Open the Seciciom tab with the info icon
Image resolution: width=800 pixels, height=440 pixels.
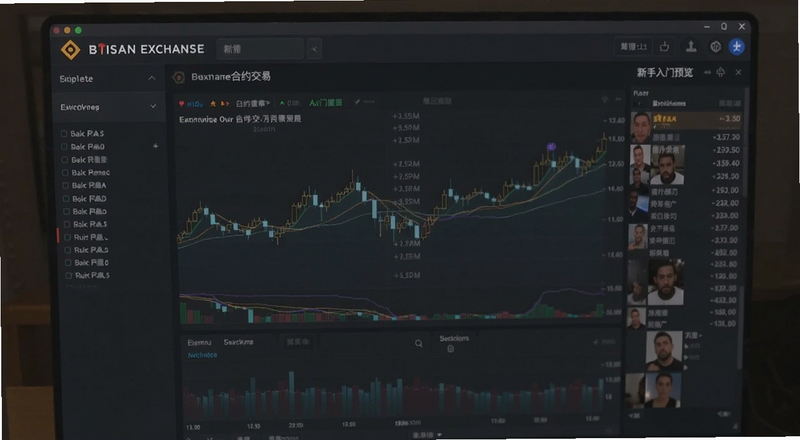(453, 343)
